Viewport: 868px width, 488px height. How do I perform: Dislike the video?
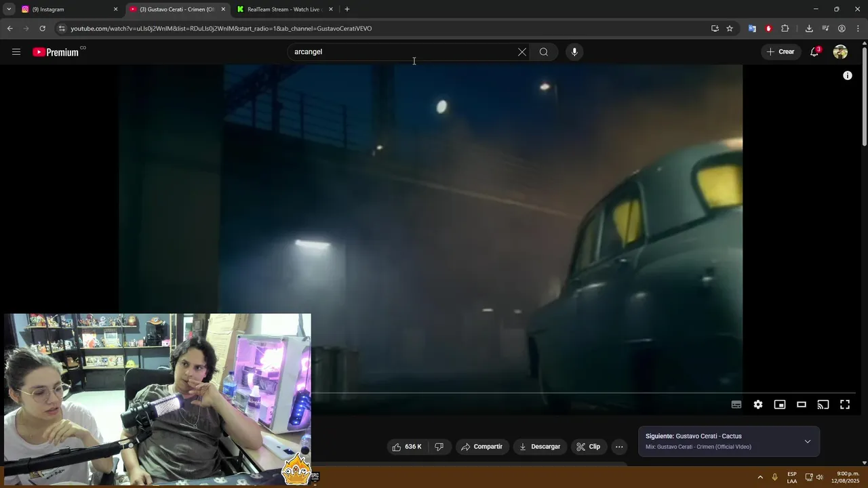coord(439,447)
